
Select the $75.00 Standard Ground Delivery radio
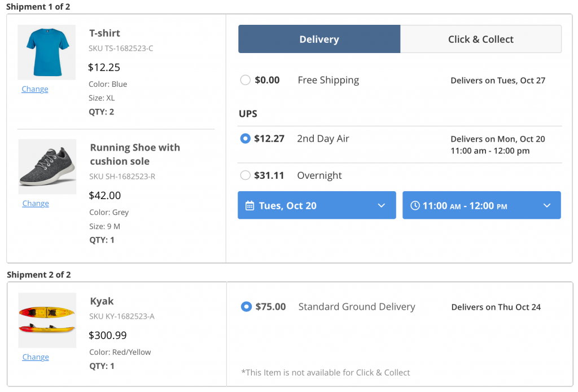[246, 307]
